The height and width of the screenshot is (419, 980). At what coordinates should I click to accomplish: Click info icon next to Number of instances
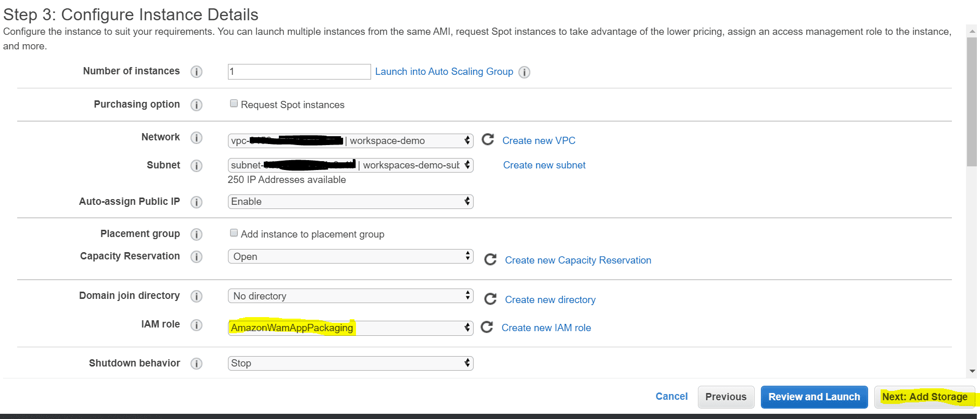[x=196, y=72]
